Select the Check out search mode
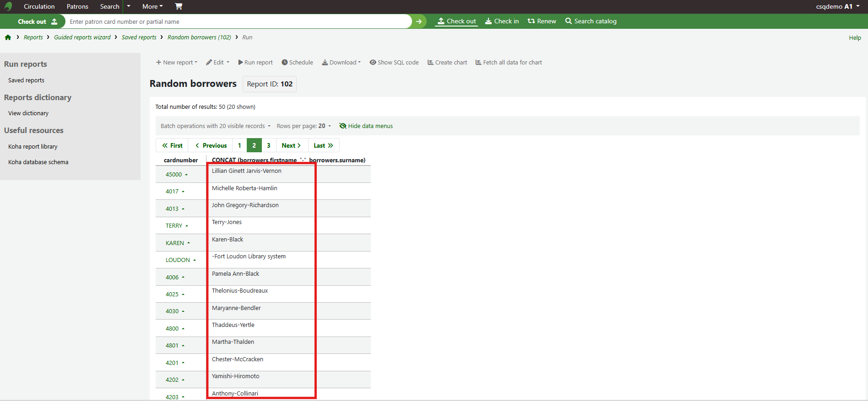The image size is (868, 401). pyautogui.click(x=456, y=21)
